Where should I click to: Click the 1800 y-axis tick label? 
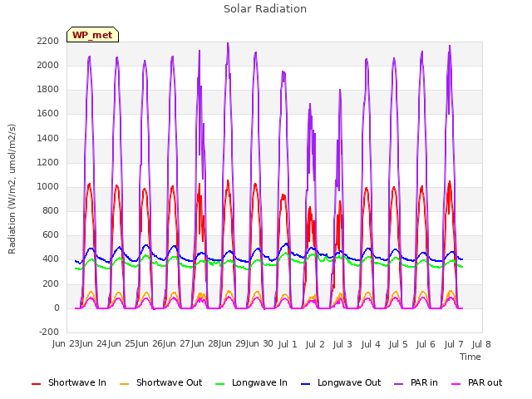pyautogui.click(x=48, y=90)
